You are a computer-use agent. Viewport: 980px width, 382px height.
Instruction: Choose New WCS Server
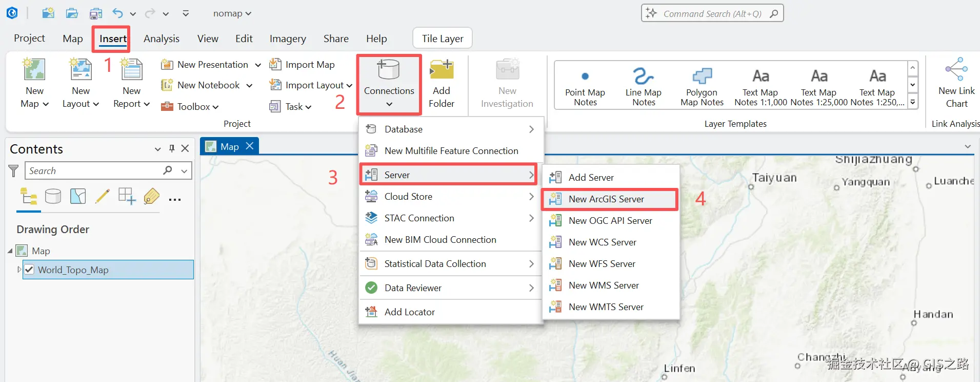click(x=611, y=242)
